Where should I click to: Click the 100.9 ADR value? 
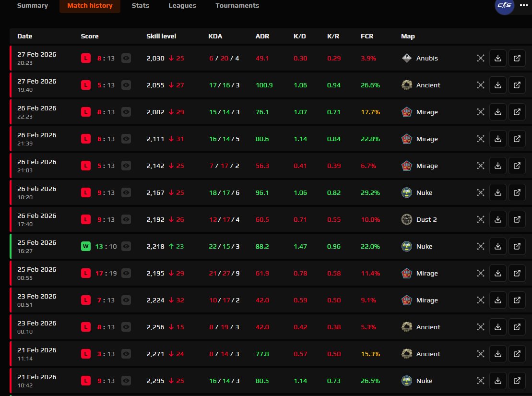click(x=264, y=85)
